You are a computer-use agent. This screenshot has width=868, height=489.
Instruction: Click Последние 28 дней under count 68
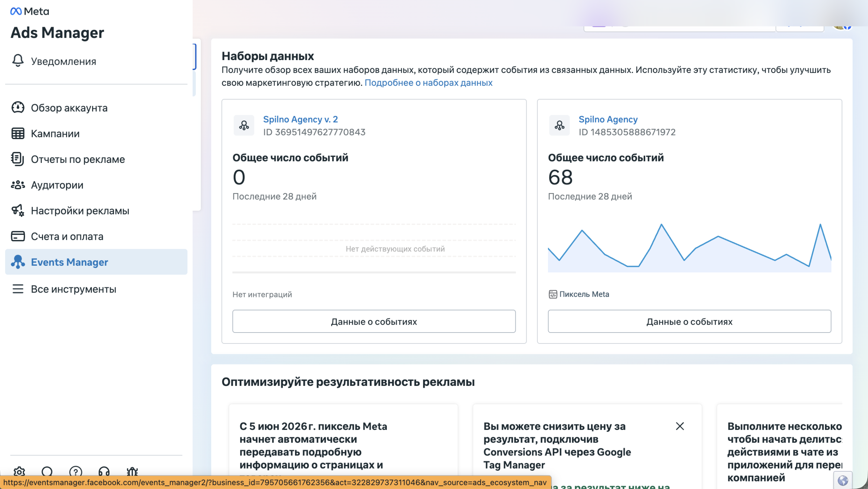(590, 196)
